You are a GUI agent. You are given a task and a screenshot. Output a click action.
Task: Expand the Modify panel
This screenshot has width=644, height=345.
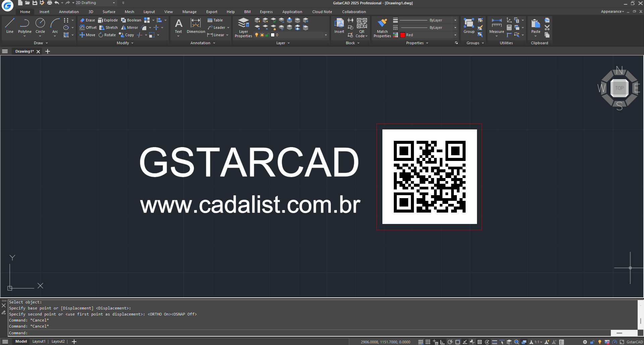pos(125,43)
